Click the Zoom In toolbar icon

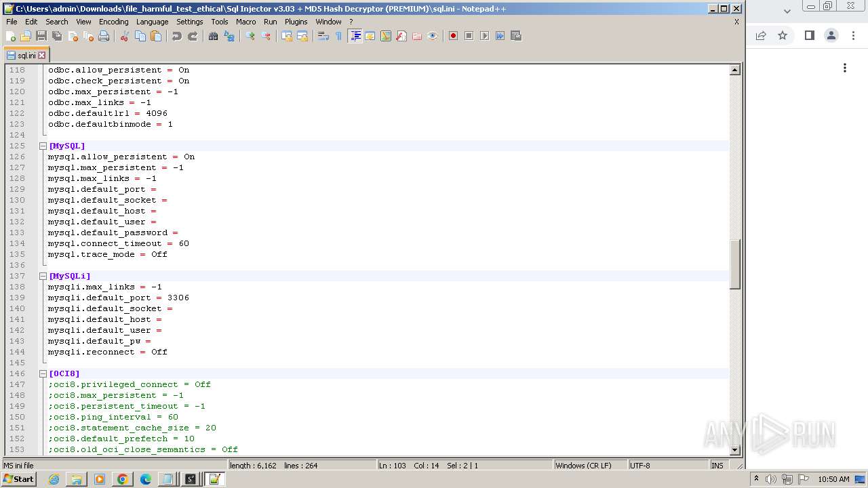click(250, 36)
